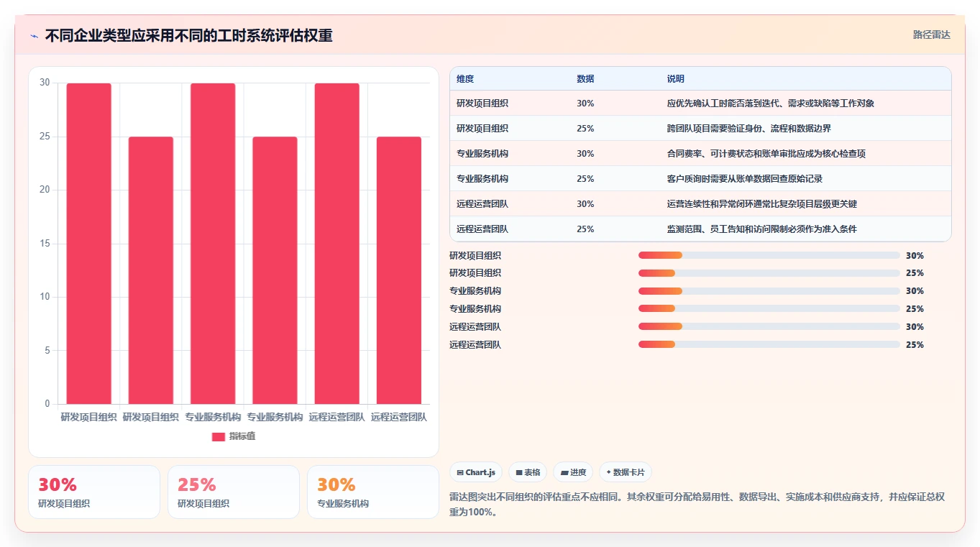Click the y-axis tick label 20

pyautogui.click(x=45, y=190)
